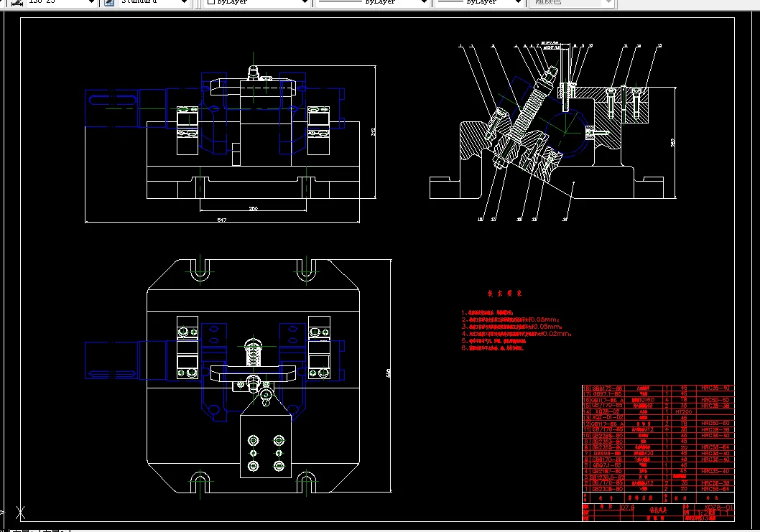760x532 pixels.
Task: Click the GB1239.6-92 cell in parts list row 3
Action: coord(607,477)
